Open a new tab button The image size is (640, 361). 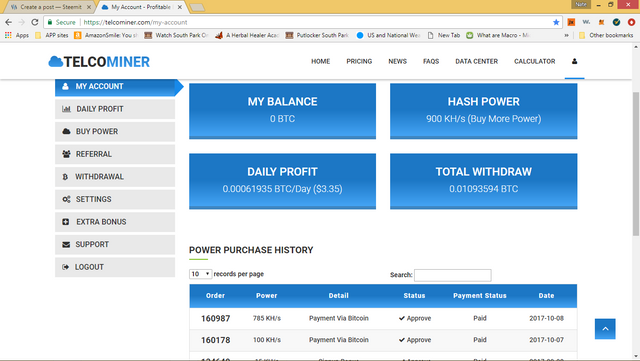click(x=197, y=7)
